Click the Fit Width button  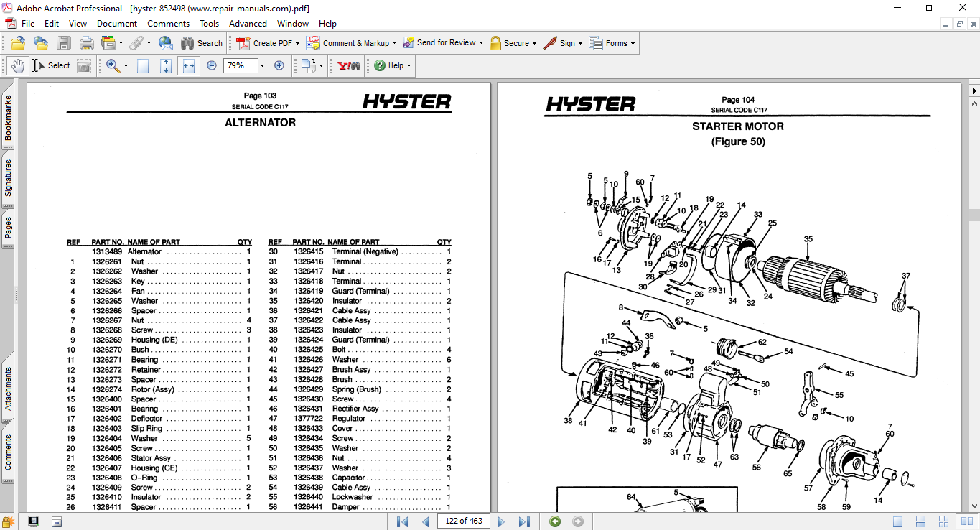click(x=189, y=65)
